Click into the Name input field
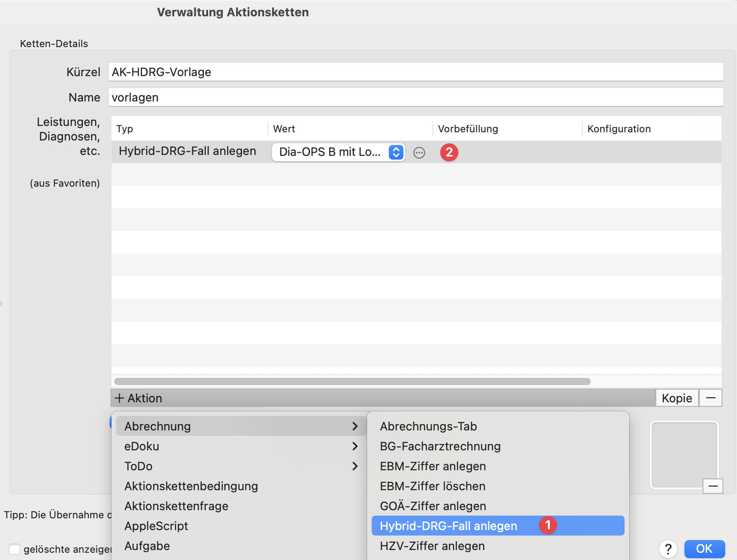737x560 pixels. coord(416,97)
